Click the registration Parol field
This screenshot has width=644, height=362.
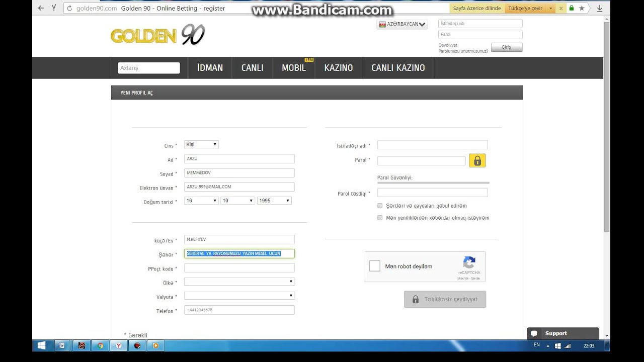(x=422, y=160)
